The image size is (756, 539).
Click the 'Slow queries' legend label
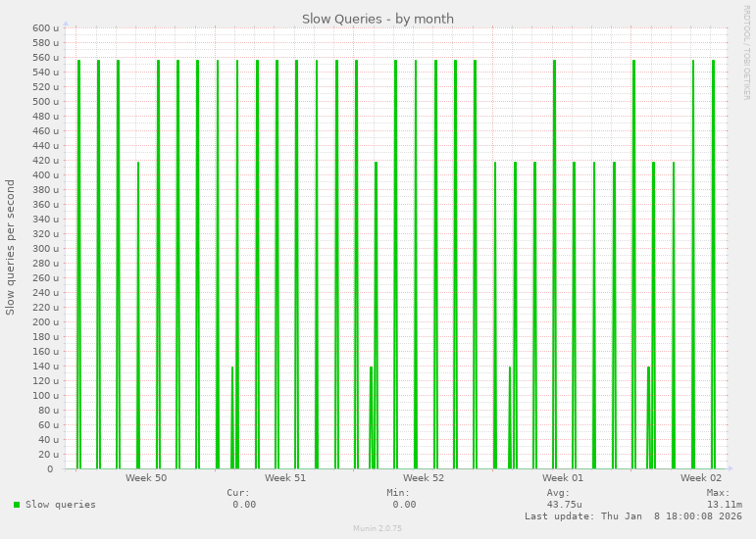coord(60,505)
